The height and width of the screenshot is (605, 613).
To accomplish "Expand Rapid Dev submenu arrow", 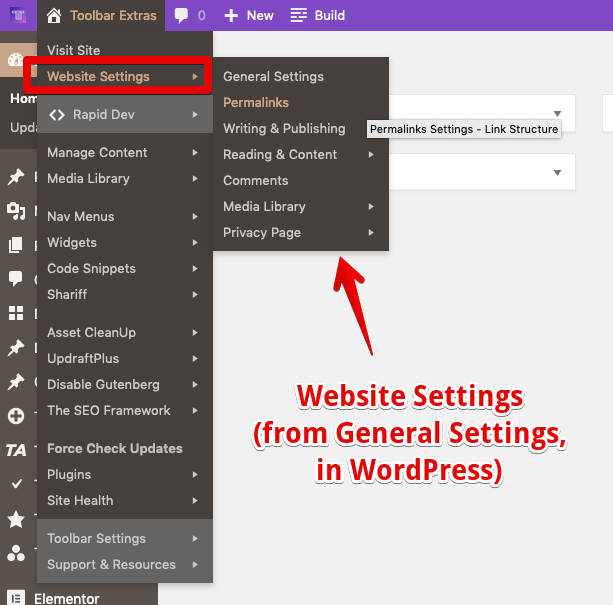I will [195, 115].
